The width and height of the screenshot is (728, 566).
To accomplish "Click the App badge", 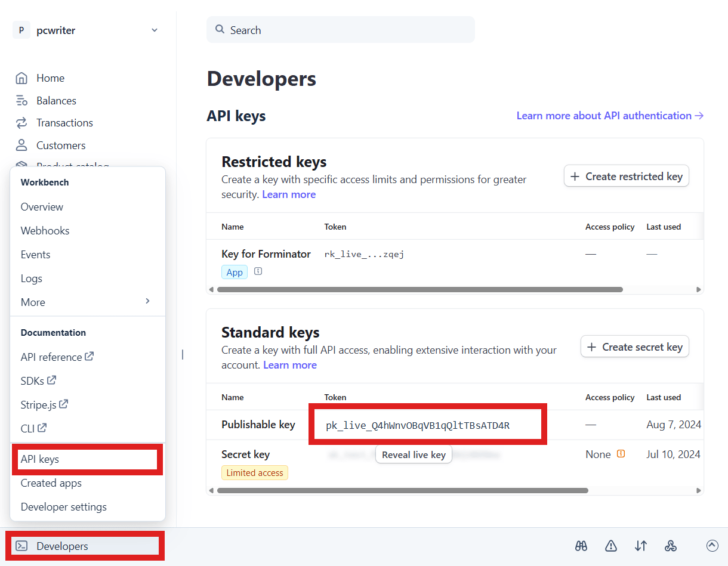I will pos(235,272).
